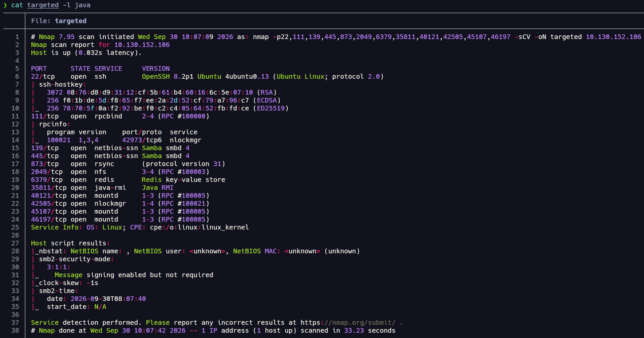Click '40121/tcp' mountd port

[x=49, y=195]
